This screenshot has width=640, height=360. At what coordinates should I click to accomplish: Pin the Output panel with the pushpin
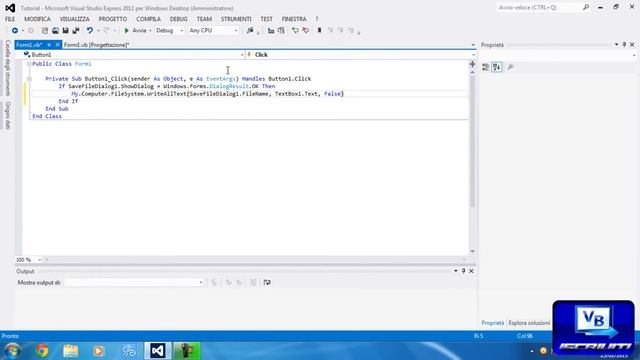[x=464, y=271]
